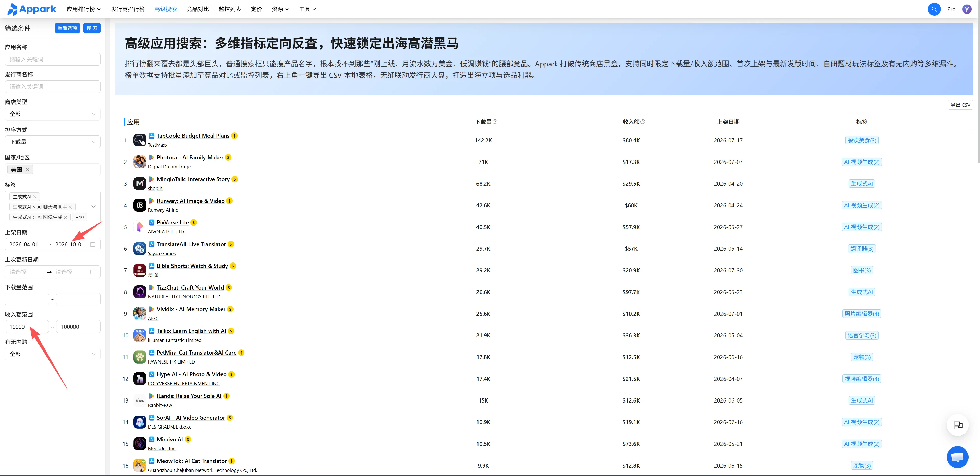Click the TapCook app icon
The width and height of the screenshot is (980, 476).
pyautogui.click(x=140, y=140)
